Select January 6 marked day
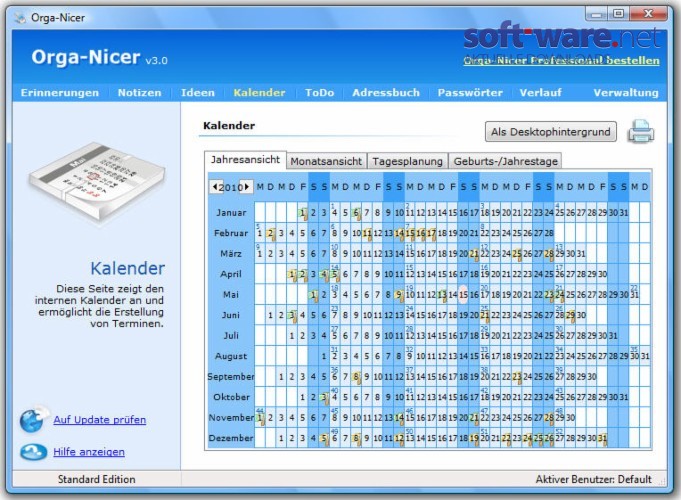Image resolution: width=681 pixels, height=500 pixels. click(356, 213)
